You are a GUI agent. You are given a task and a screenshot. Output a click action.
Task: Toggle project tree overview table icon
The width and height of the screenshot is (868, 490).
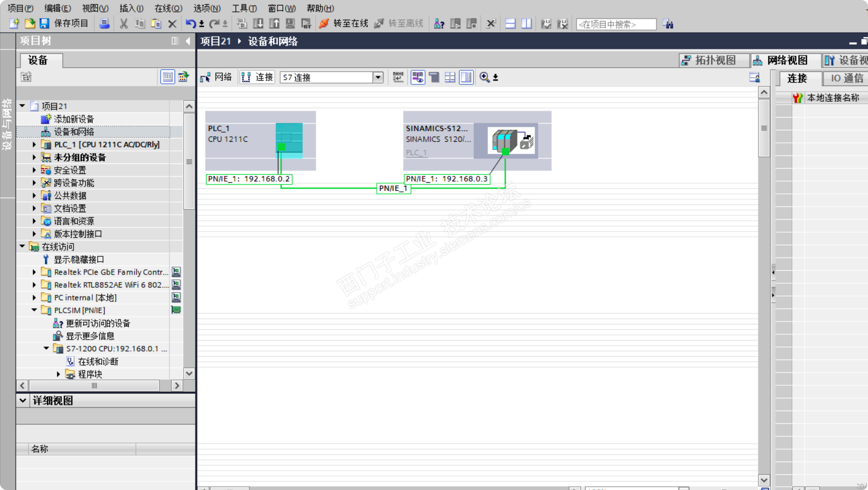(167, 77)
